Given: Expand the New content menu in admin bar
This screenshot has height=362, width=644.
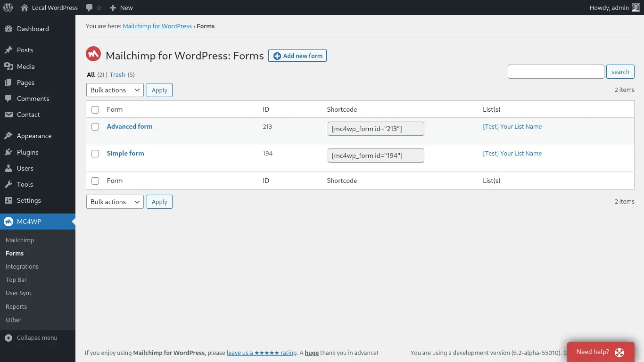Looking at the screenshot, I should pyautogui.click(x=121, y=8).
